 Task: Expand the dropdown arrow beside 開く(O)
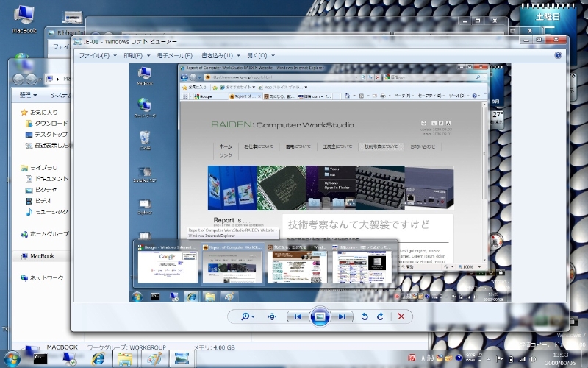pyautogui.click(x=273, y=56)
